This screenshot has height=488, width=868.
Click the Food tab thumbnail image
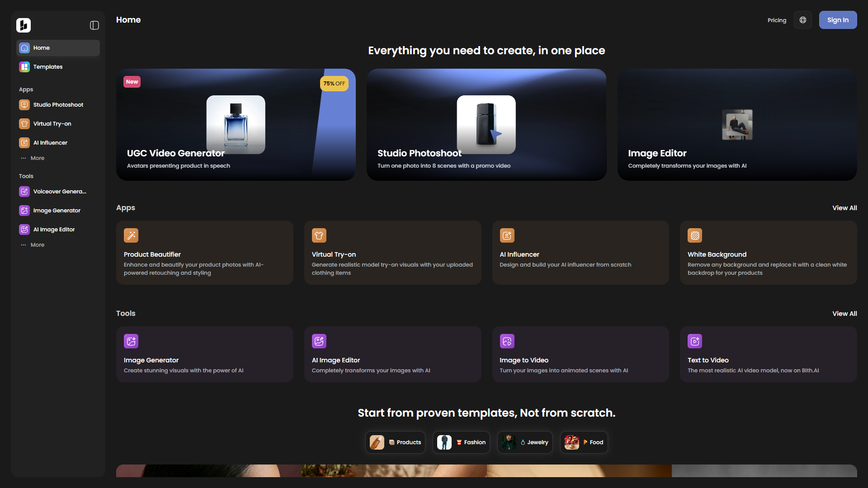click(572, 442)
